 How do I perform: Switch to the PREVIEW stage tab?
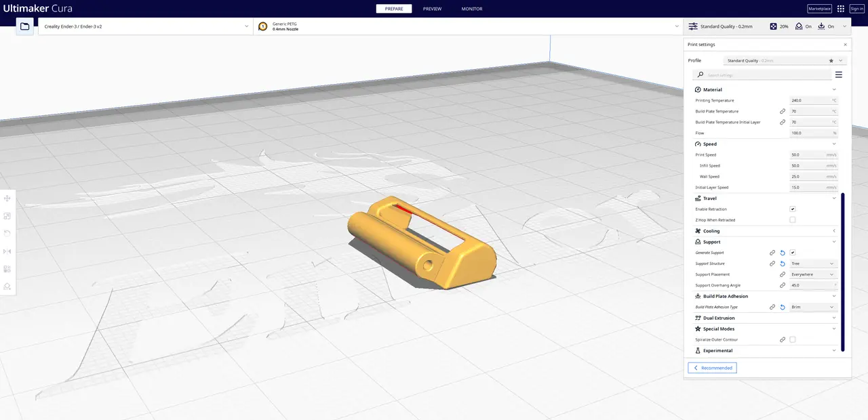[432, 9]
